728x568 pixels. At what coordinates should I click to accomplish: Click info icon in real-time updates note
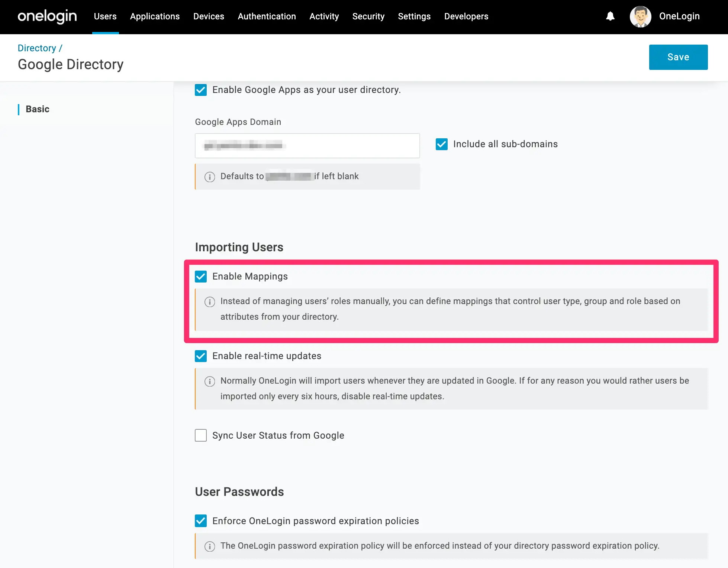[210, 381]
